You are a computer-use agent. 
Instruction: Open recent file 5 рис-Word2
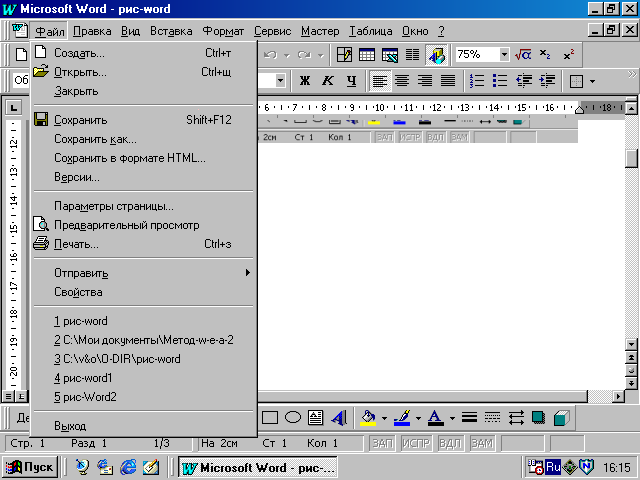click(144, 397)
